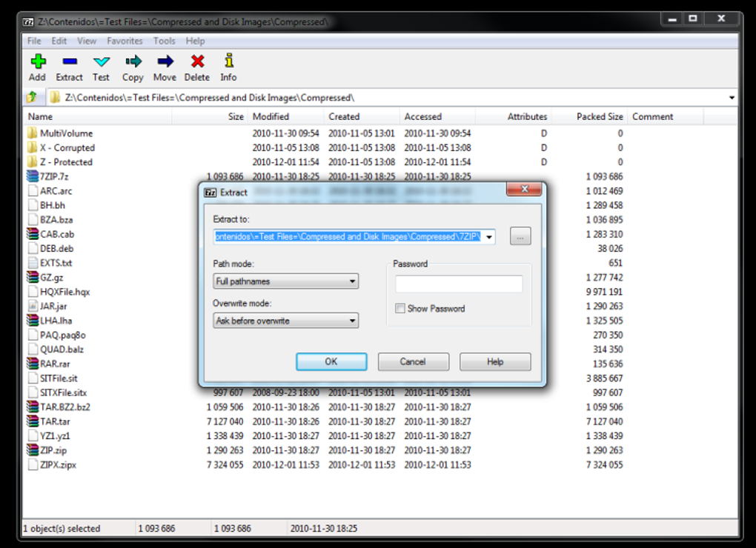Enable Show Password
This screenshot has width=756, height=548.
[399, 309]
